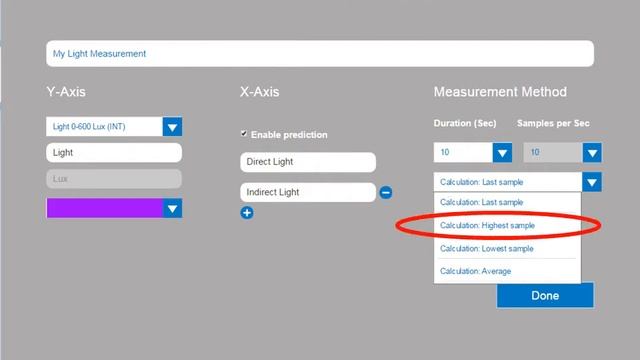The image size is (640, 360).
Task: Click the selected Calculation: Last sample field
Action: 508,182
